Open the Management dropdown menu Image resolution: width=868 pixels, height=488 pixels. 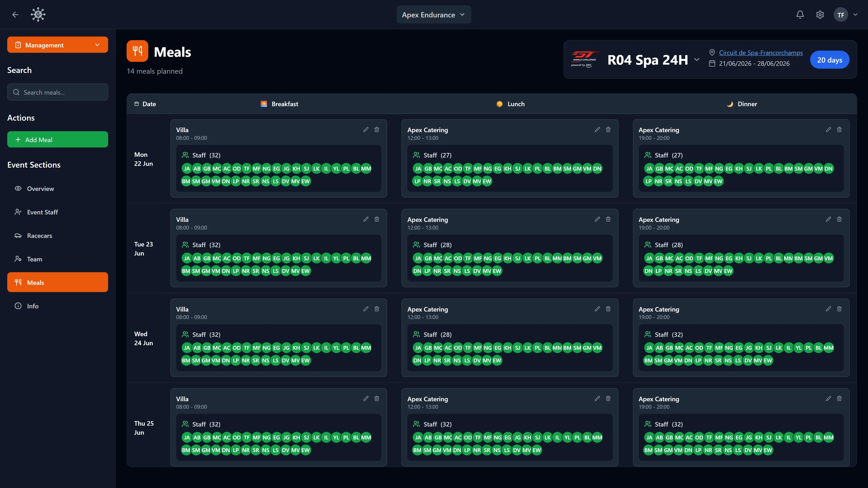pyautogui.click(x=58, y=45)
